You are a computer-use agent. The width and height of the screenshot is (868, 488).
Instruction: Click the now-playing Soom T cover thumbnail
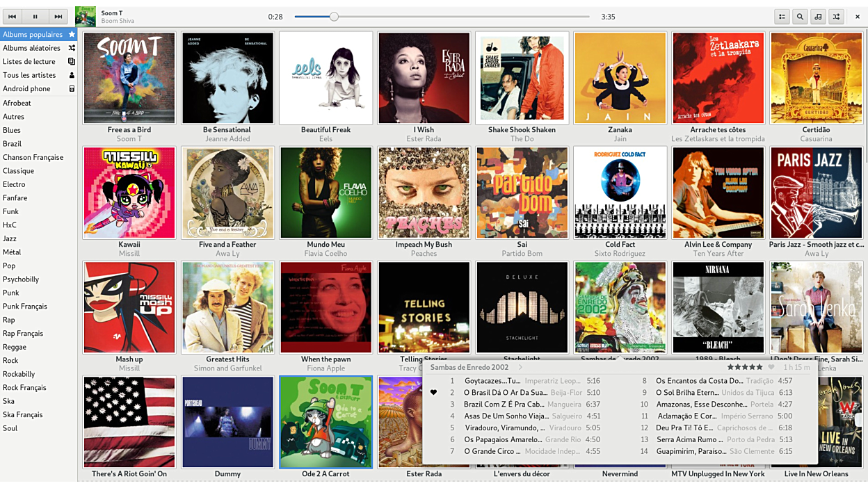86,17
